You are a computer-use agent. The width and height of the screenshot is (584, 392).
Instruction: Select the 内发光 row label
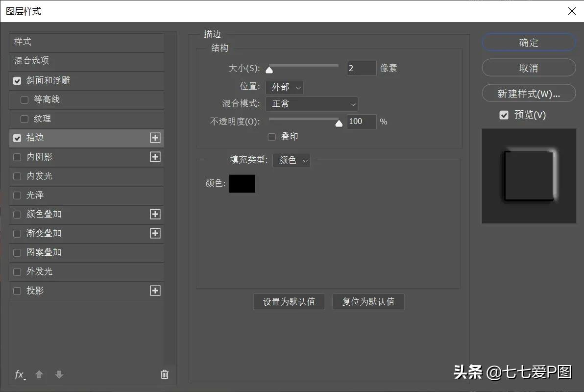point(40,176)
